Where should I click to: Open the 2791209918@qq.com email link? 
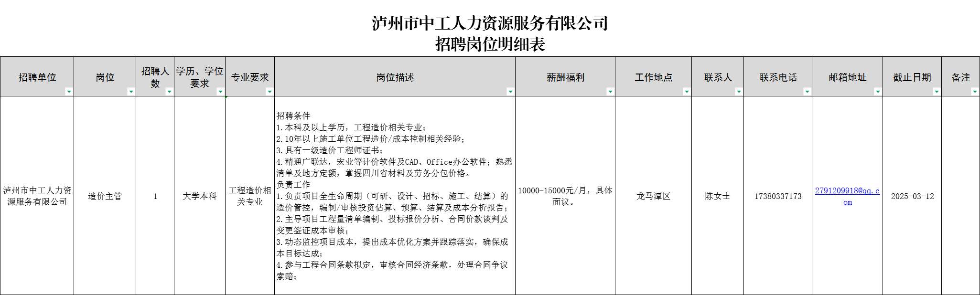847,191
